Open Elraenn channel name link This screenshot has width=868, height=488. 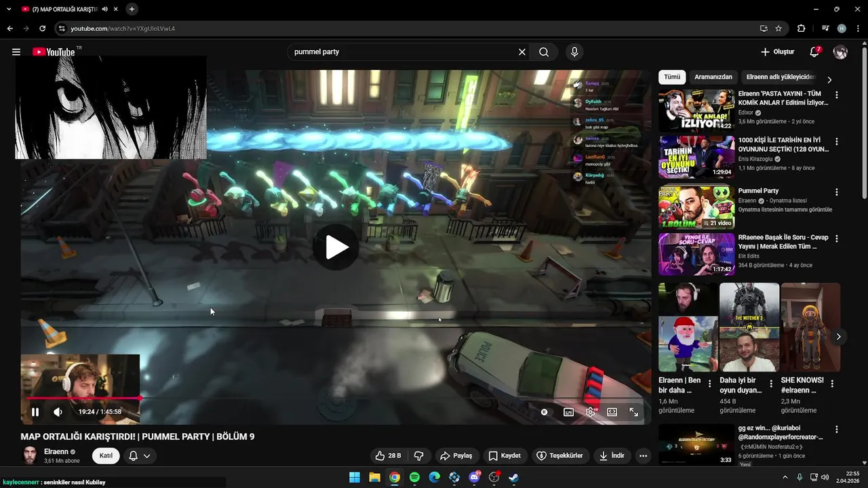click(x=56, y=451)
